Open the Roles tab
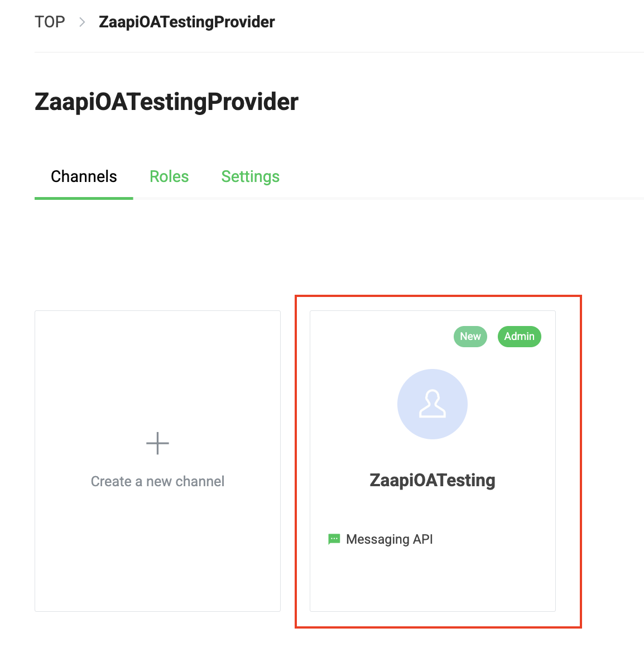This screenshot has width=644, height=652. pos(169,177)
